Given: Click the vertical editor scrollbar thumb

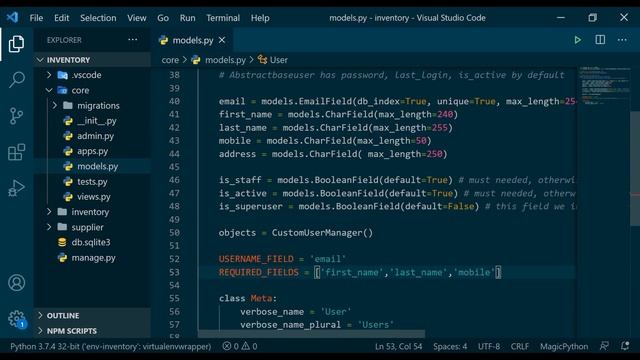Looking at the screenshot, I should click(x=635, y=168).
